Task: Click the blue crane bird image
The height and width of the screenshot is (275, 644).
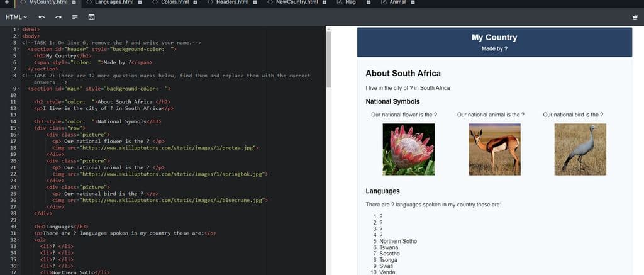Action: (x=580, y=149)
